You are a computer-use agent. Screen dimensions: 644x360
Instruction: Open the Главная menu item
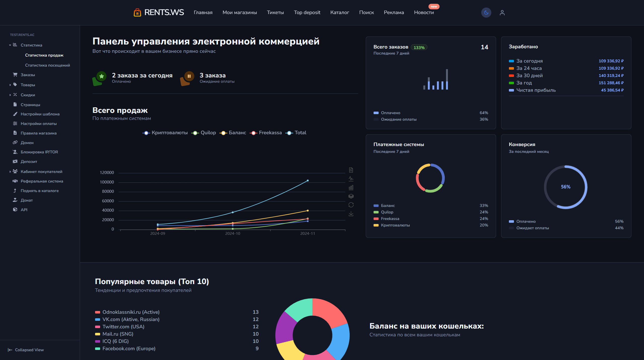coord(203,12)
